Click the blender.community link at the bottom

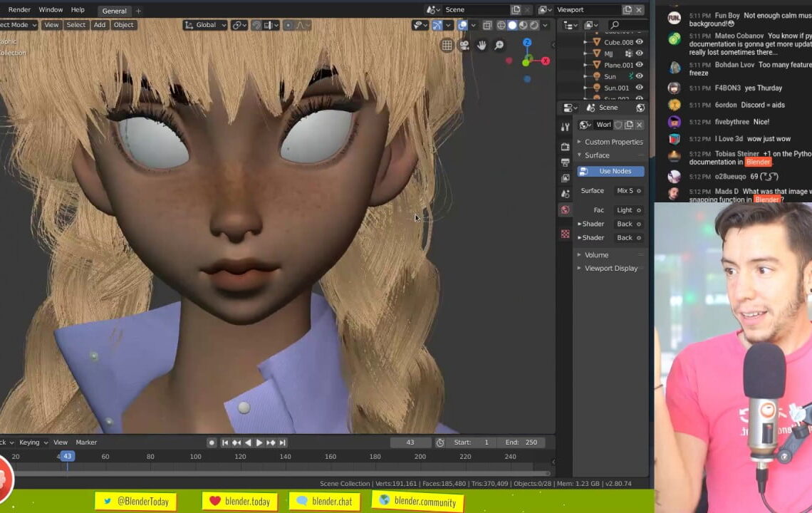(x=417, y=501)
